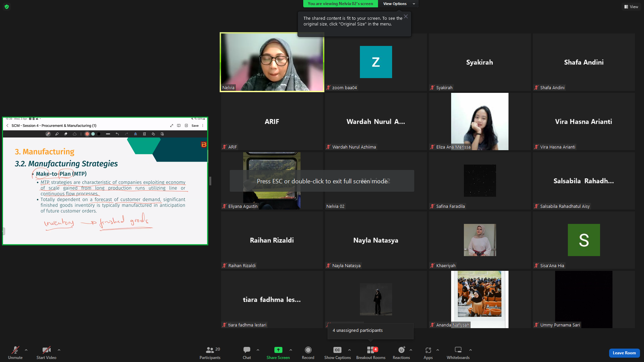Viewport: 644px width, 362px height.
Task: Open the Participants panel
Action: [x=210, y=353]
